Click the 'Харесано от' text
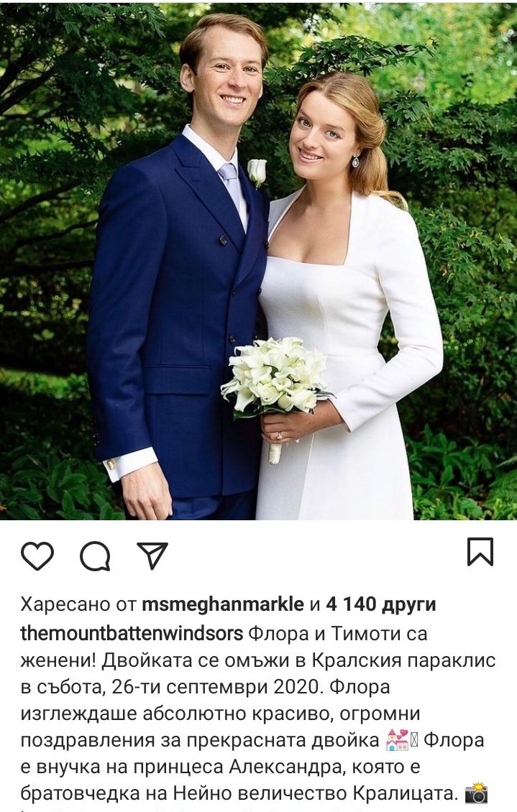Viewport: 517px width, 812px height. tap(78, 604)
